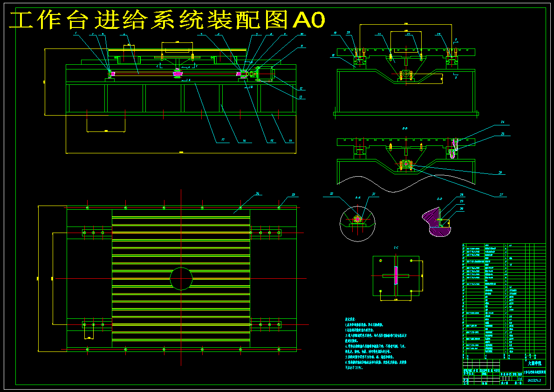Image resolution: width=554 pixels, height=392 pixels.
Task: Click the C-C square plate view
Action: (x=396, y=276)
